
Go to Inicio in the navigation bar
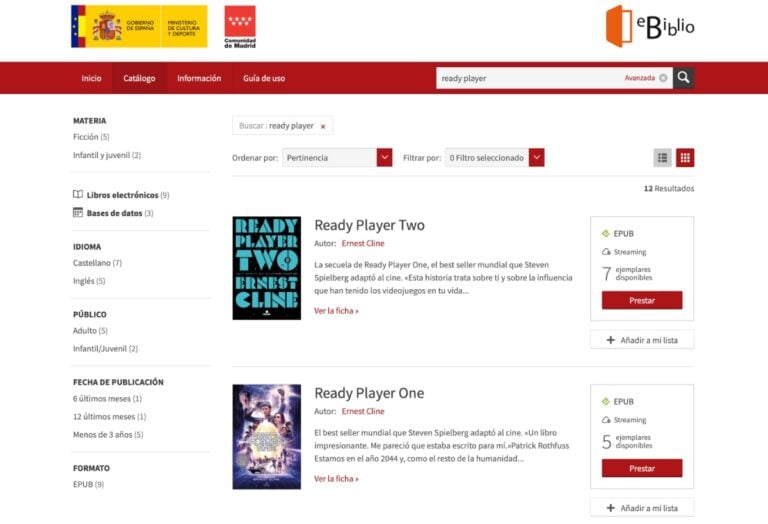coord(91,78)
